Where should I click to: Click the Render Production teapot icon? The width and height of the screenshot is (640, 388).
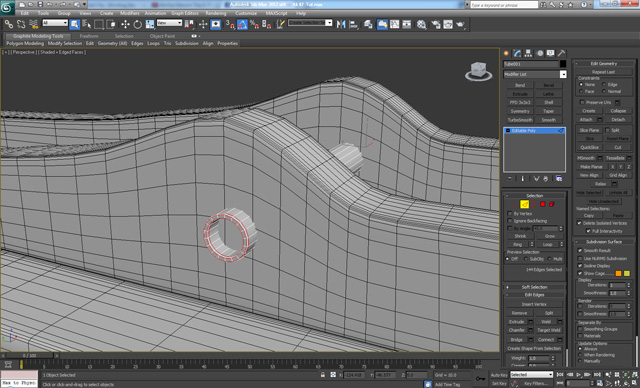coord(460,24)
